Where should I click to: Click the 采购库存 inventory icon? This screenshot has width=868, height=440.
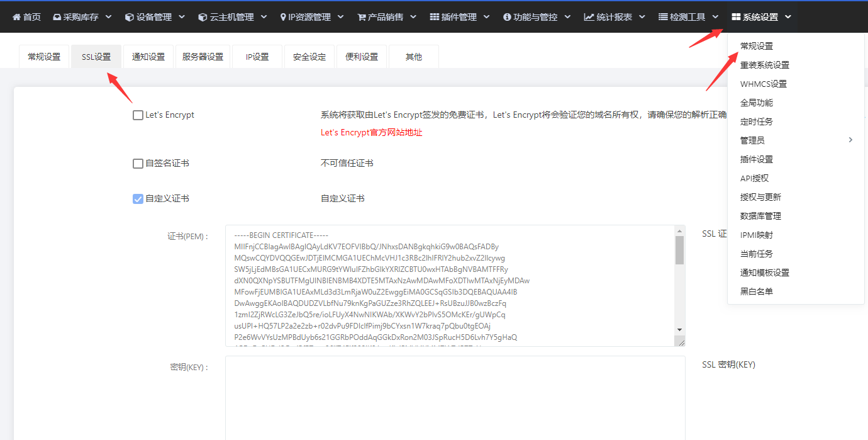point(57,17)
